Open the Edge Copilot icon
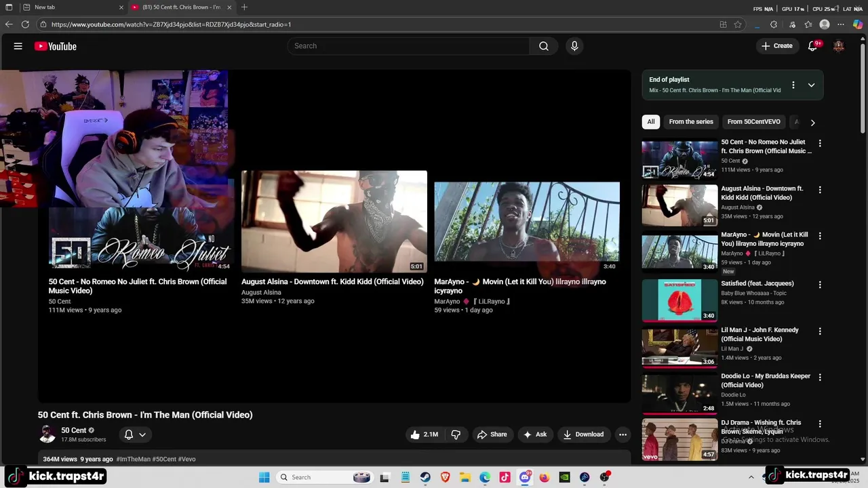Screen dimensions: 868x488 pyautogui.click(x=858, y=24)
